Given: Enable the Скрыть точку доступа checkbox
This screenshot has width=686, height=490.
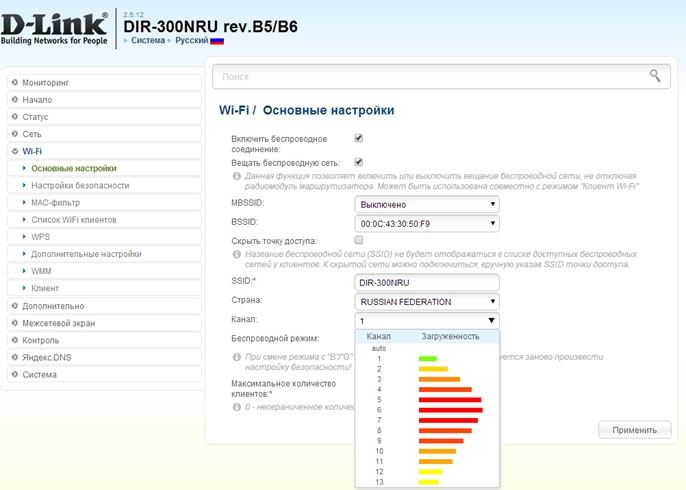Looking at the screenshot, I should [x=359, y=241].
